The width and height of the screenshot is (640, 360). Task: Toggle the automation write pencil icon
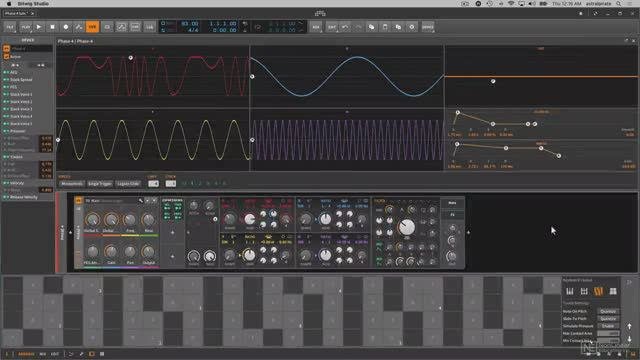tap(79, 27)
